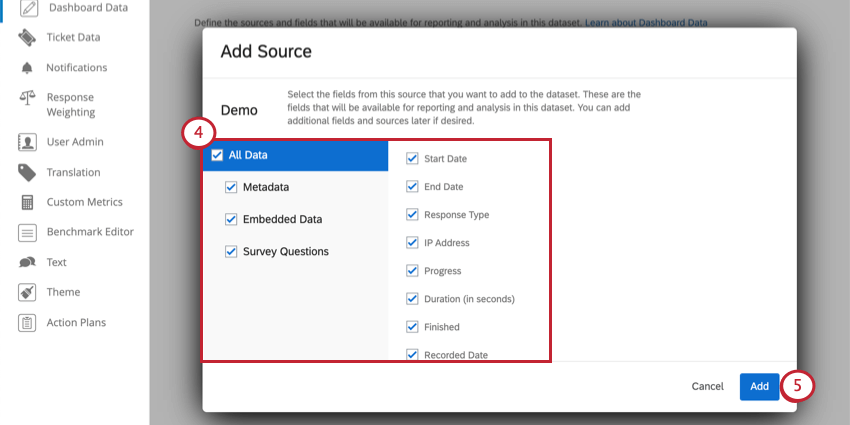The height and width of the screenshot is (425, 850).
Task: Uncheck the All Data checkbox
Action: [x=217, y=156]
